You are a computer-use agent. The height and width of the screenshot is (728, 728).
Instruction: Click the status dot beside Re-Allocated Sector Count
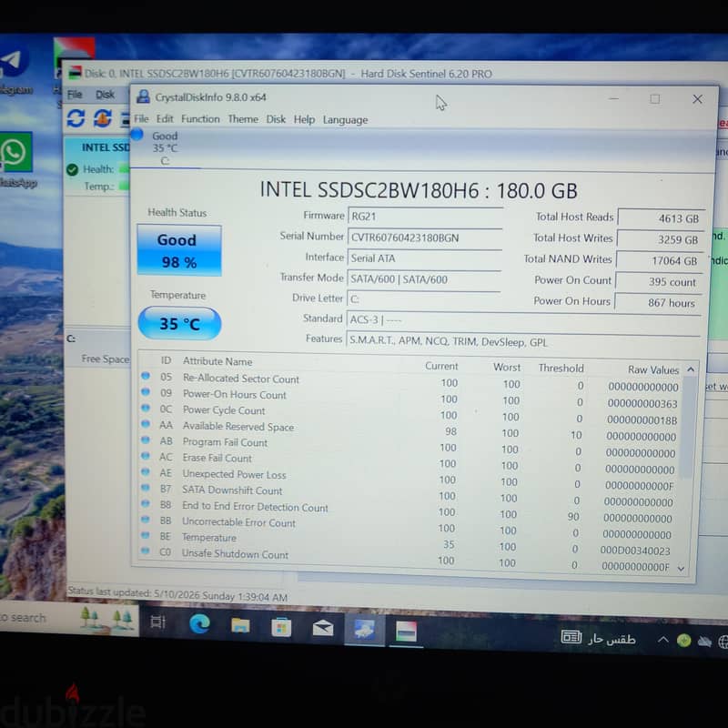[x=146, y=375]
